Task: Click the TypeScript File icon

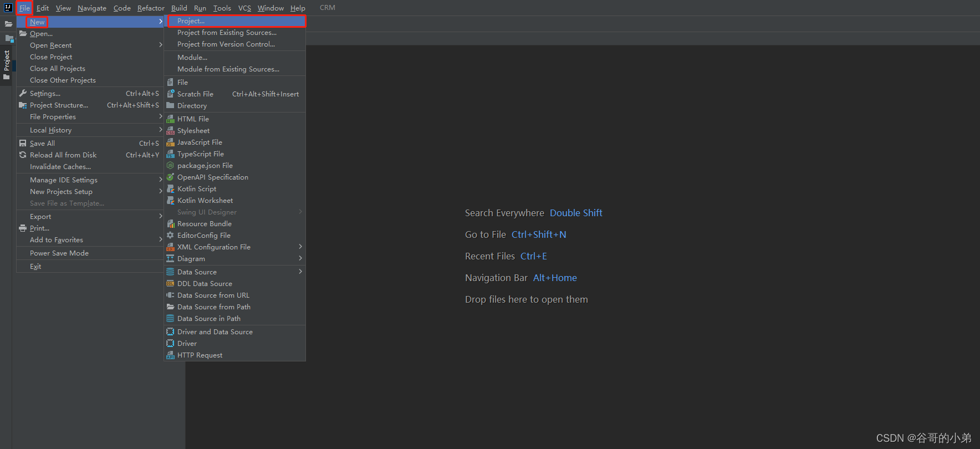Action: click(x=171, y=154)
